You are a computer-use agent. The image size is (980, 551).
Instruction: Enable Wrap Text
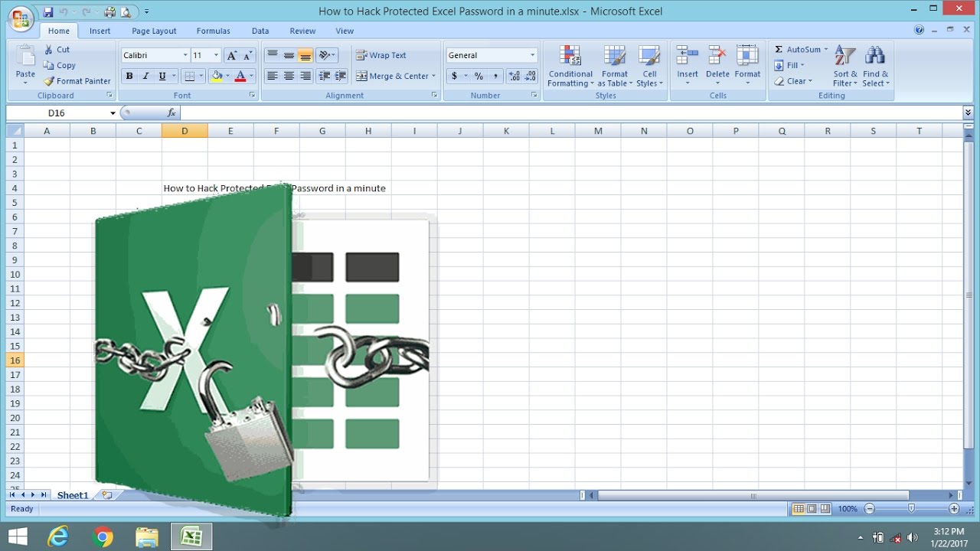[381, 55]
